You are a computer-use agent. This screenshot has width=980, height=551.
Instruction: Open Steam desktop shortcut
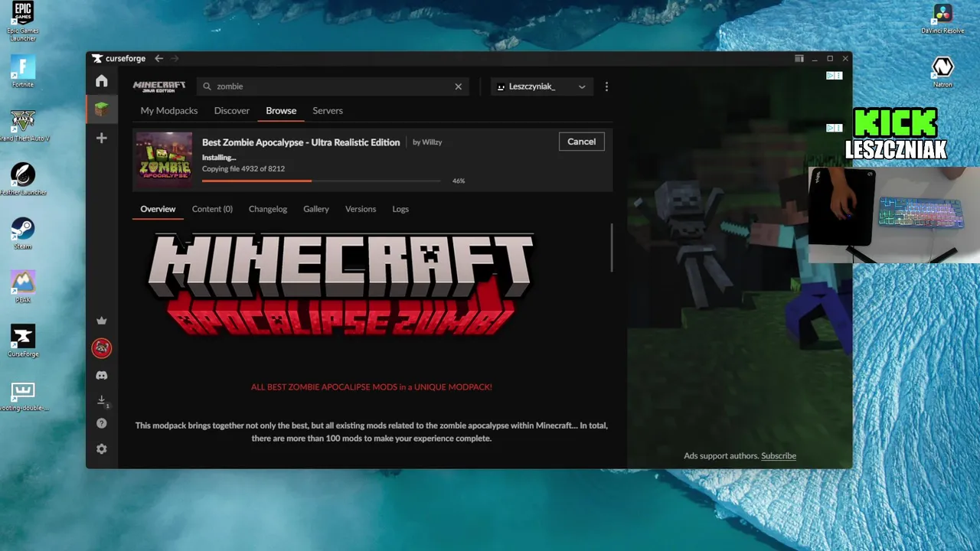[23, 233]
